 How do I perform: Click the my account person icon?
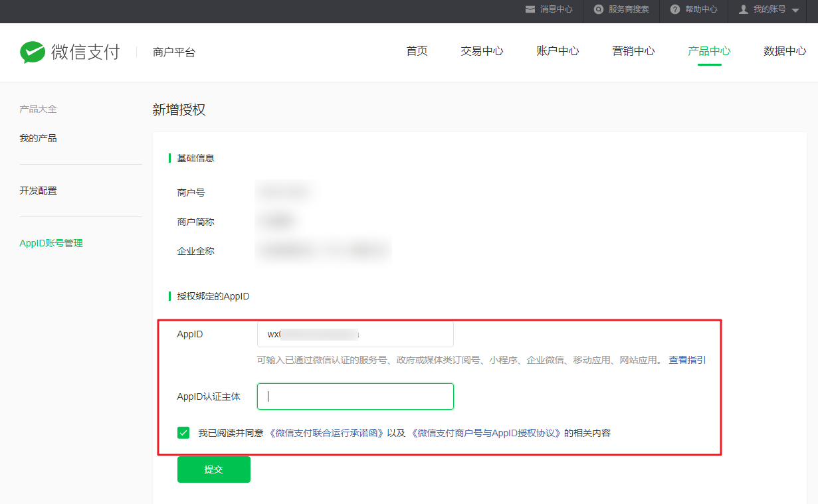coord(744,9)
